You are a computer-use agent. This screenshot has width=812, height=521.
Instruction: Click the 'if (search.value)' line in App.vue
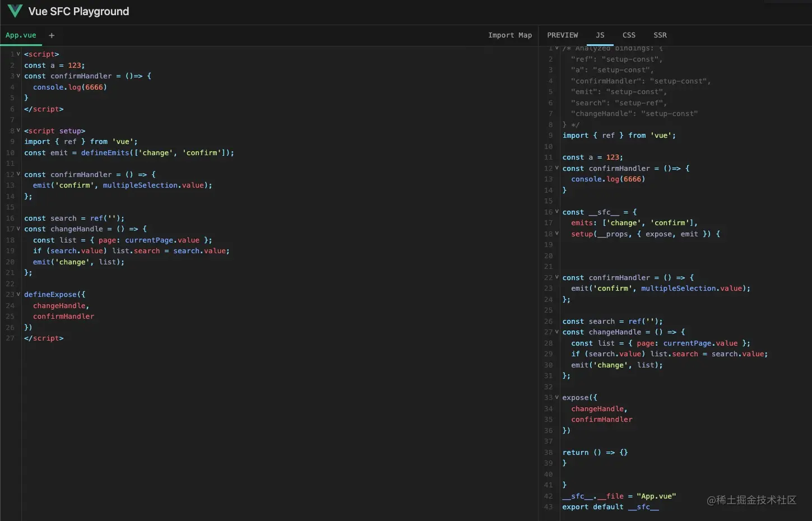pos(131,251)
